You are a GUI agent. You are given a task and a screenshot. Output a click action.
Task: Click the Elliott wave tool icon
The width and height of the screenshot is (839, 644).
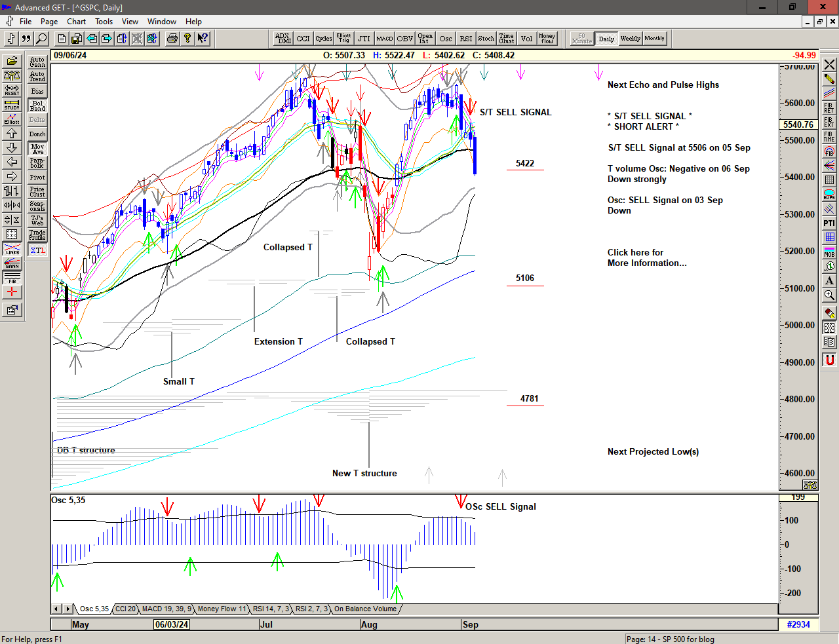12,119
